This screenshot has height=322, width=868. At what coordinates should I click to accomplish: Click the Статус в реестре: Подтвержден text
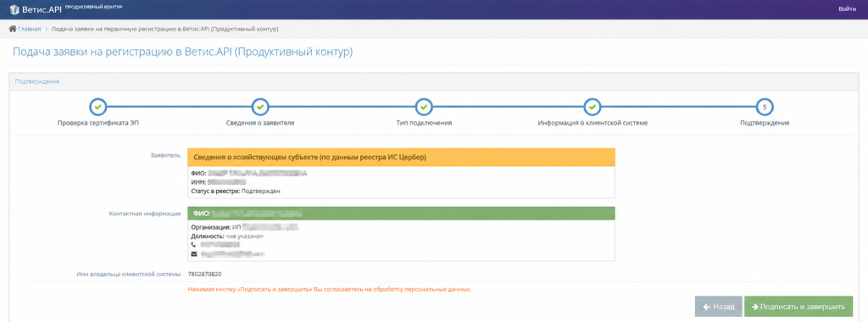(236, 191)
